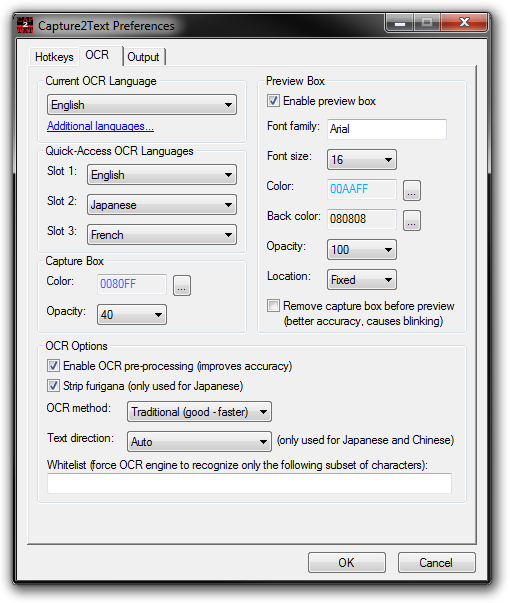Open the Capture Box color picker button
Viewport: 510px width, 603px height.
coord(182,285)
